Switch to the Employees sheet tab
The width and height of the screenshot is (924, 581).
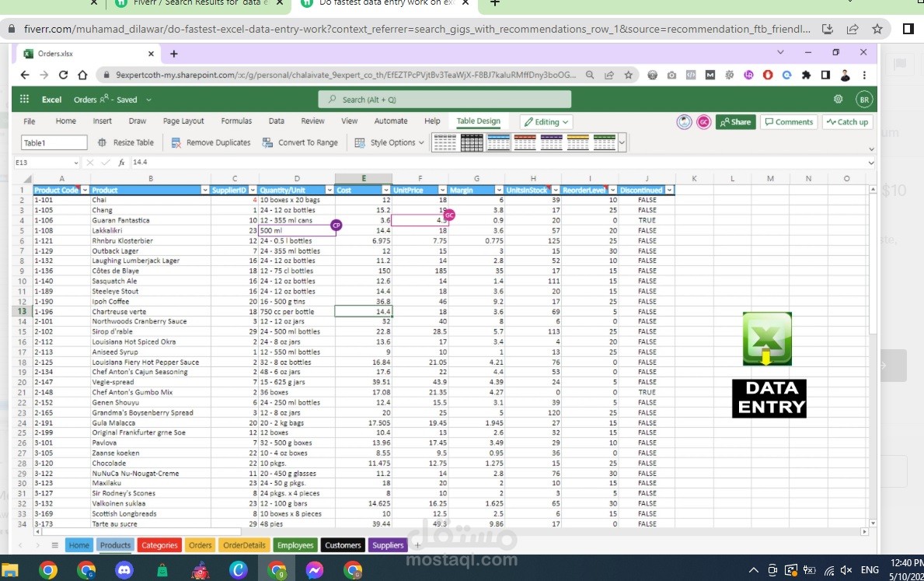click(x=295, y=545)
